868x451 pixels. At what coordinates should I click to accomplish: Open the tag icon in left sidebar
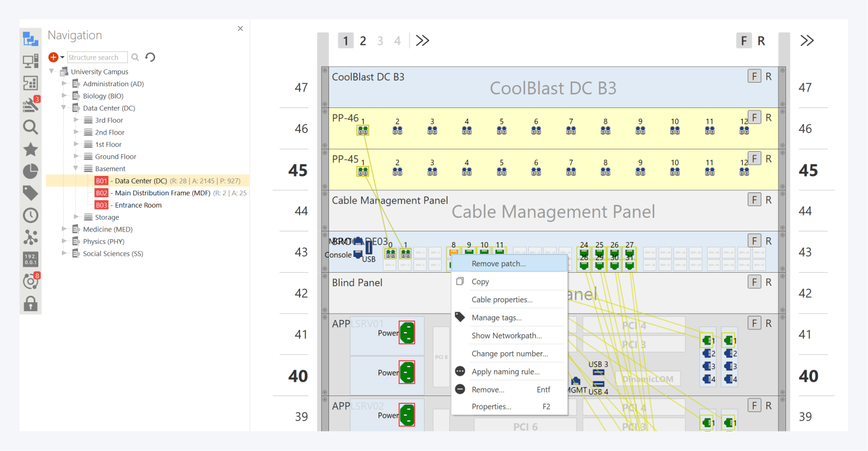click(x=31, y=193)
